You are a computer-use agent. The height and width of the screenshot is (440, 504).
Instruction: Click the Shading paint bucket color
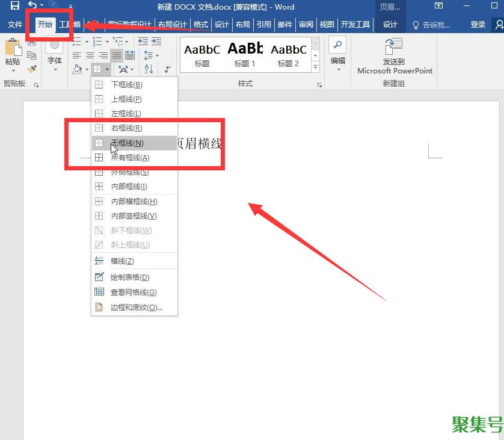coord(77,69)
